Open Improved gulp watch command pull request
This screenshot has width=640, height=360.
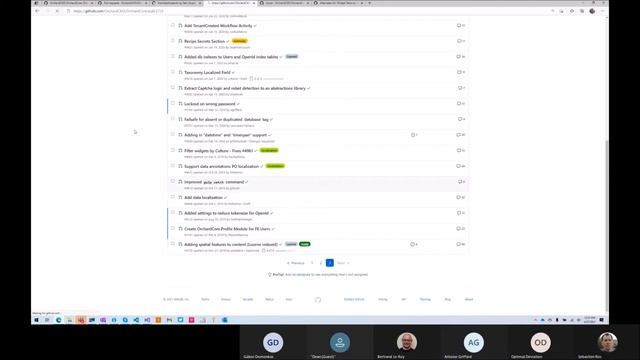coord(214,182)
